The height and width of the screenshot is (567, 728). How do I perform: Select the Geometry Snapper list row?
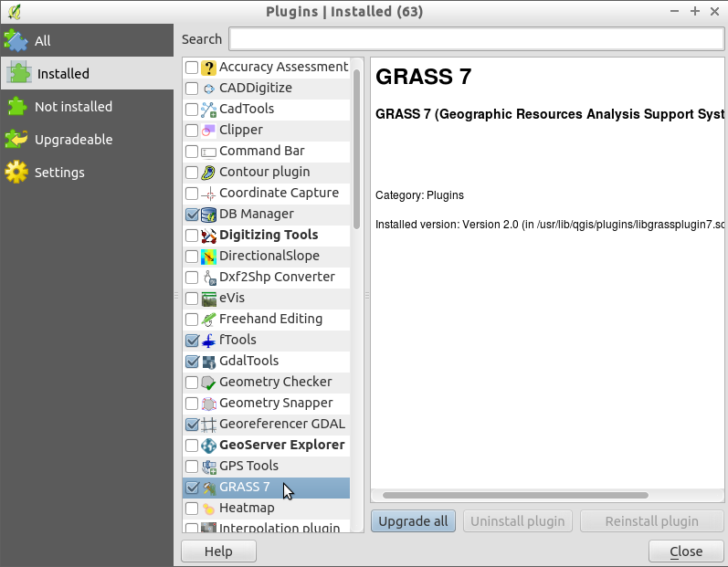coord(267,404)
